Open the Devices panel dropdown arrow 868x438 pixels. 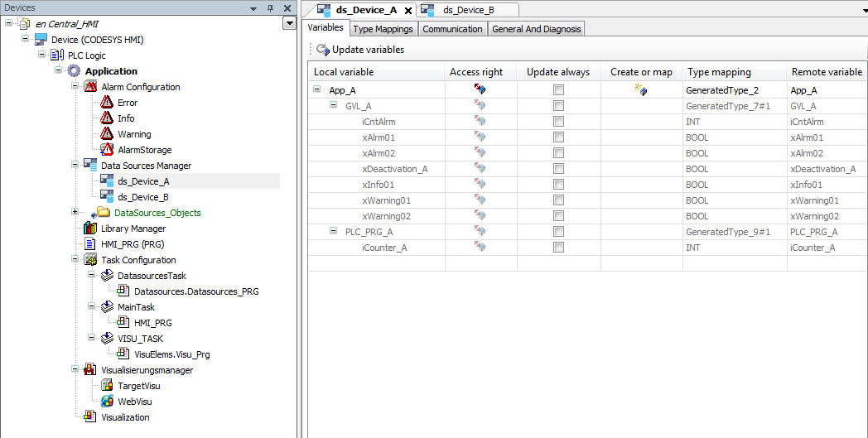coord(289,23)
